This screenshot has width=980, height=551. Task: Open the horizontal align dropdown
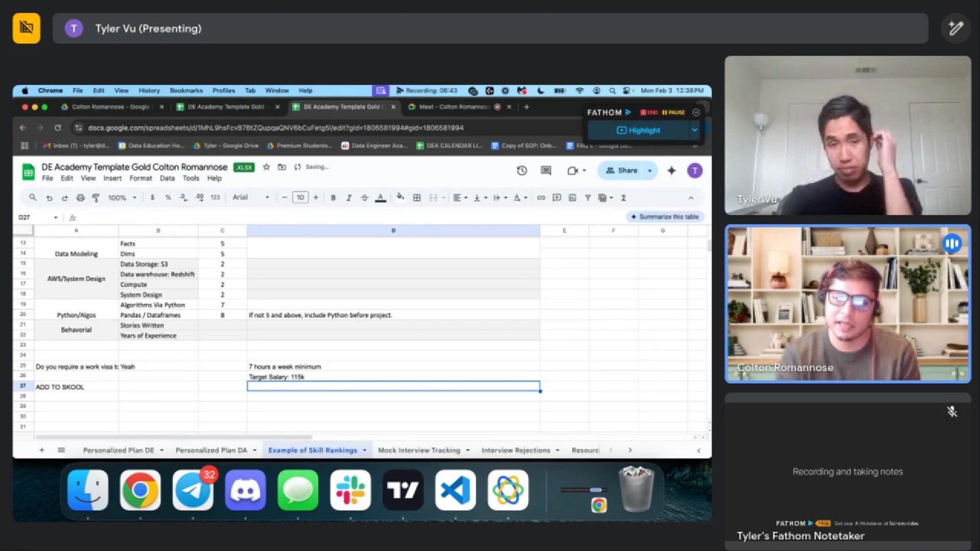(x=460, y=198)
